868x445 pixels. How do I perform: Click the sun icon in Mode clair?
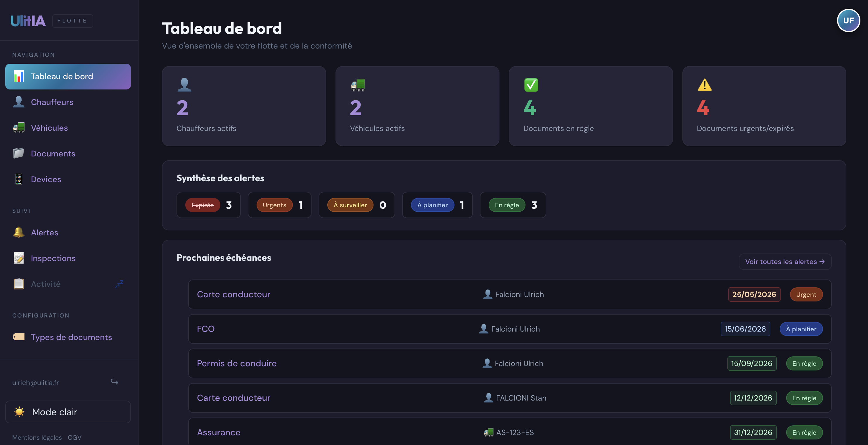point(19,412)
